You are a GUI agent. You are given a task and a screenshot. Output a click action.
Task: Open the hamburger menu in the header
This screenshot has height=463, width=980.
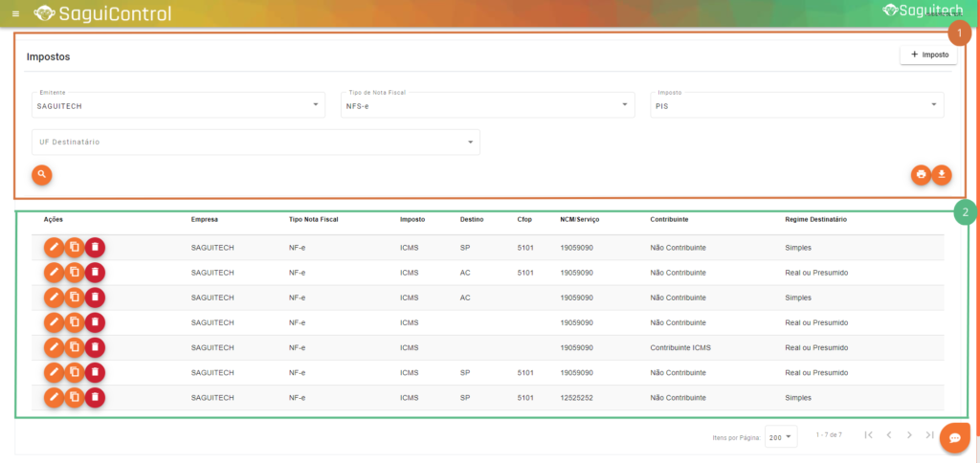coord(15,13)
